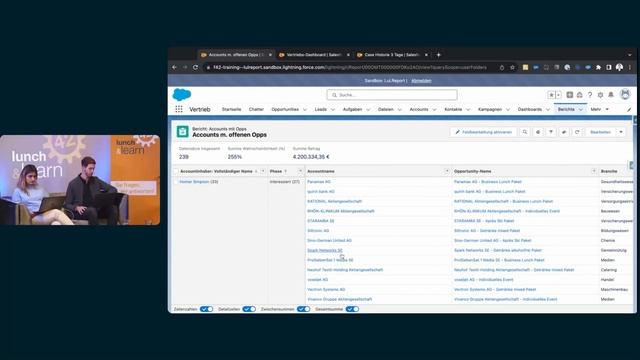Toggle the Zeilenzahlen switch
Image resolution: width=640 pixels, height=360 pixels.
click(x=207, y=309)
